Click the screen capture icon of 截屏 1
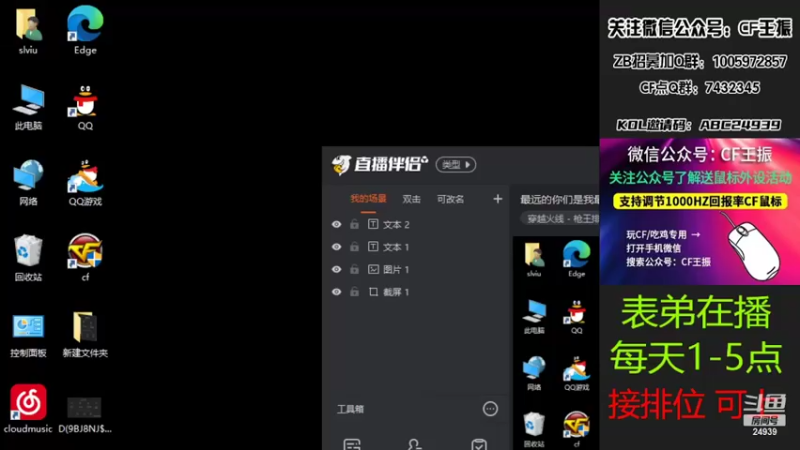This screenshot has height=450, width=800. click(373, 291)
